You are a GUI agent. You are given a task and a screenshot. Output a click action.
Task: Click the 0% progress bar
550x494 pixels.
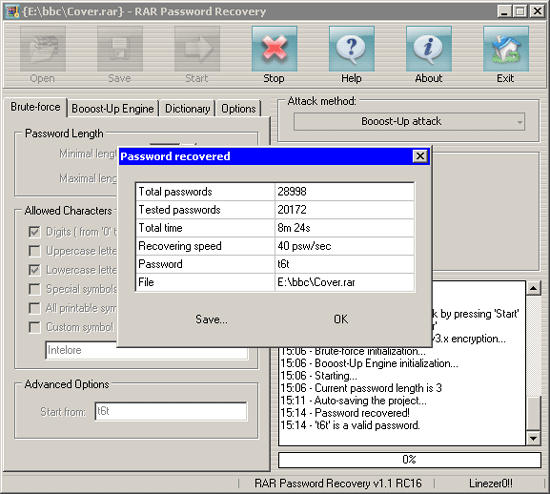[x=409, y=460]
